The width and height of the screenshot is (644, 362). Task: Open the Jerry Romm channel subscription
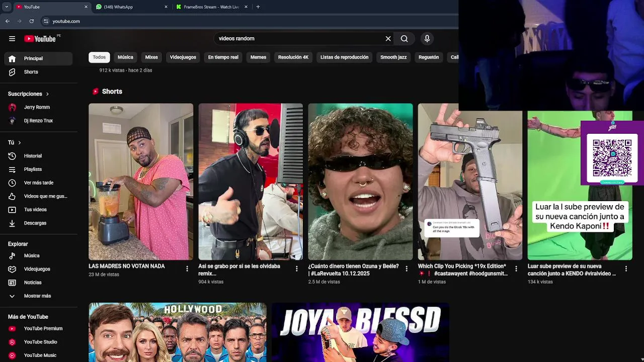tap(38, 107)
